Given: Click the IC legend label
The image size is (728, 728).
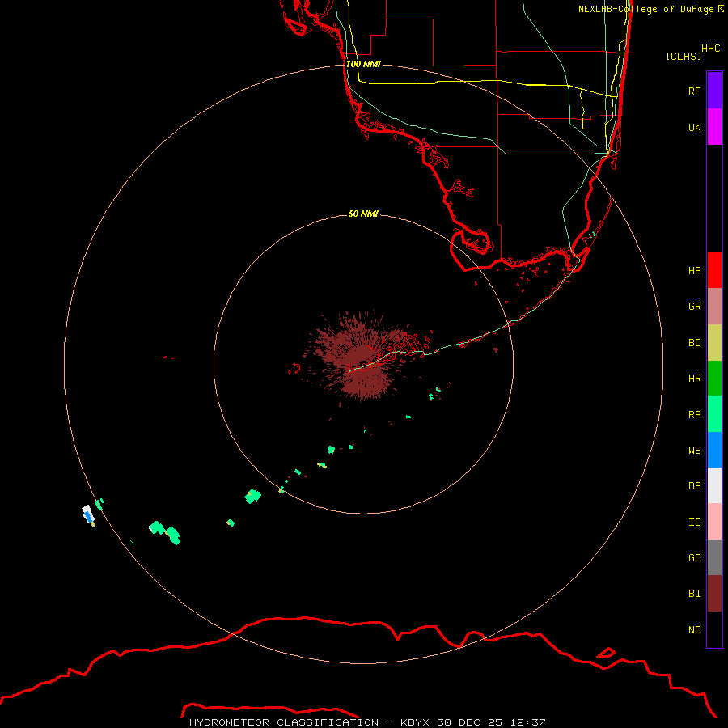Looking at the screenshot, I should click(x=694, y=522).
